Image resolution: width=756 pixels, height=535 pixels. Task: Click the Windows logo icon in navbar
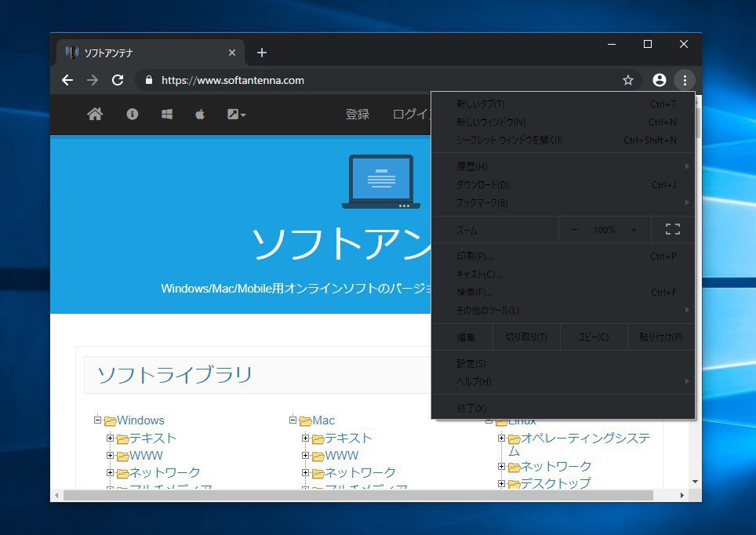pos(167,115)
